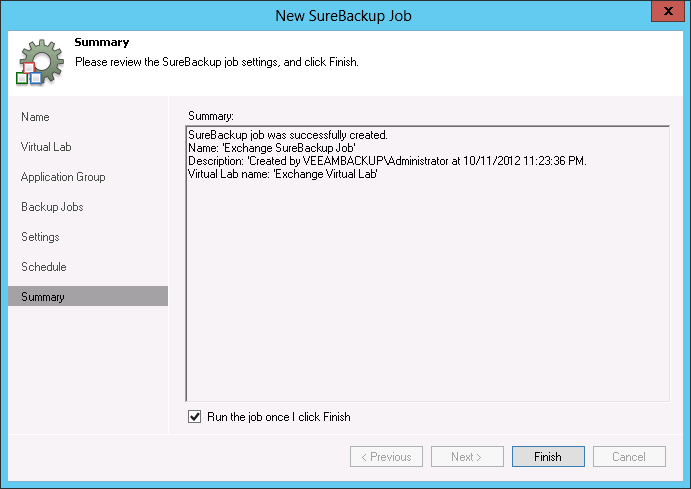The width and height of the screenshot is (691, 489).
Task: Select the Backup Jobs step
Action: coord(52,207)
